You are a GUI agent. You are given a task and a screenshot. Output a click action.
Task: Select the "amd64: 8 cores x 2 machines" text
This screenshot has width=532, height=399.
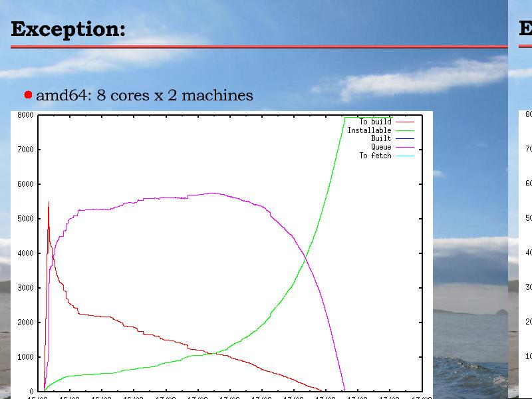[144, 95]
